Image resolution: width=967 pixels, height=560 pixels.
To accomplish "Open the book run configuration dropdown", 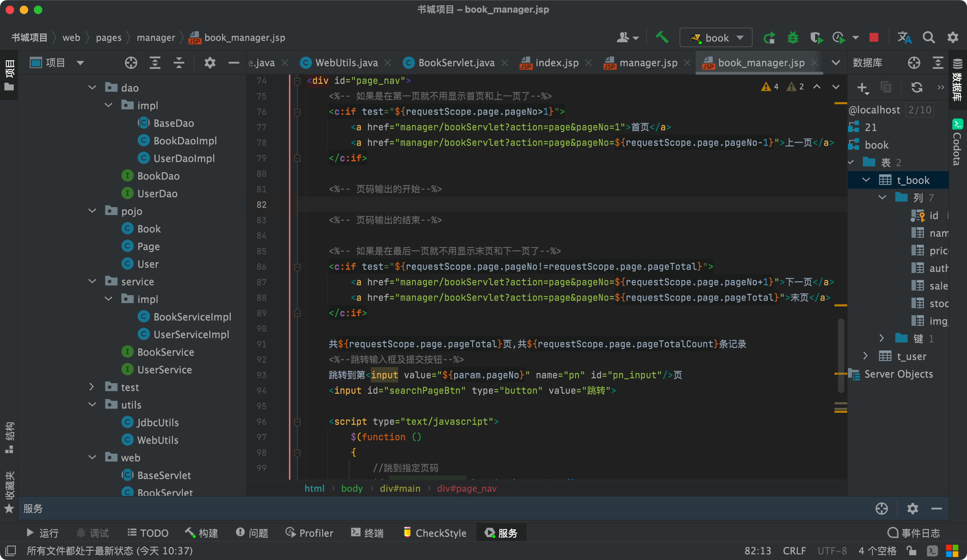I will click(715, 38).
